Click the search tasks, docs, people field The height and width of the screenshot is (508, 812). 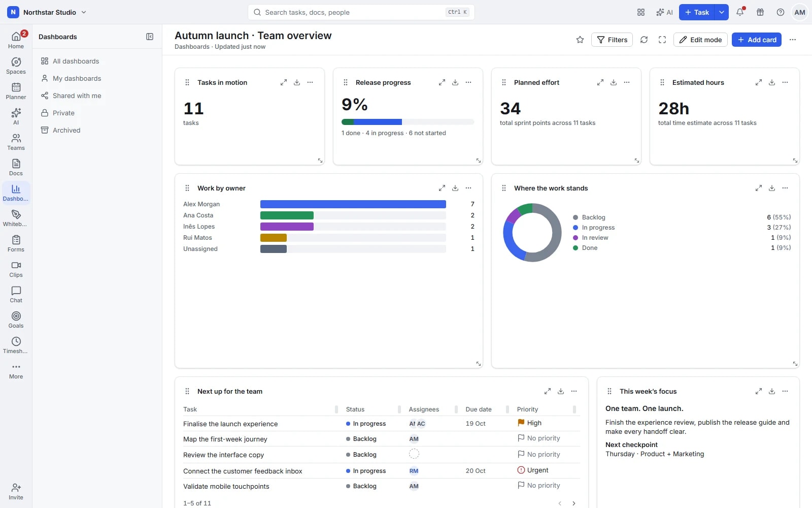pyautogui.click(x=361, y=12)
